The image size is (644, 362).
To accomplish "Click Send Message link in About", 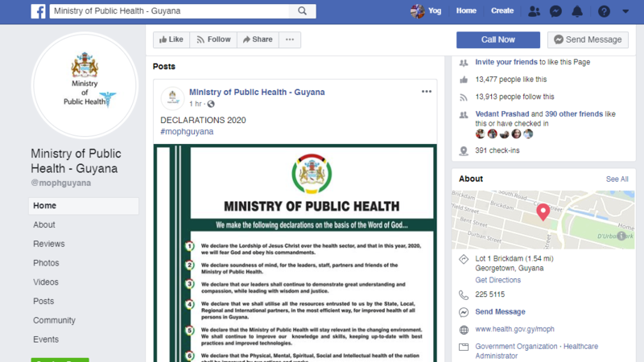I will pyautogui.click(x=500, y=311).
